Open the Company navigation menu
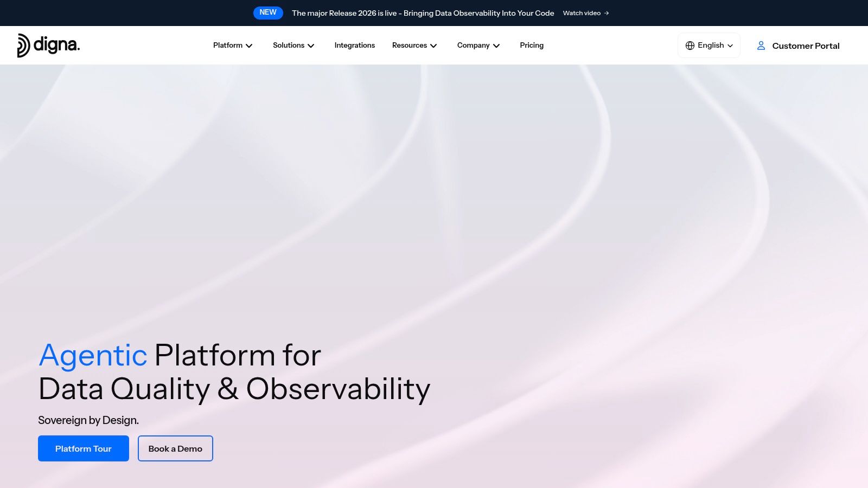The image size is (868, 488). [x=478, y=46]
